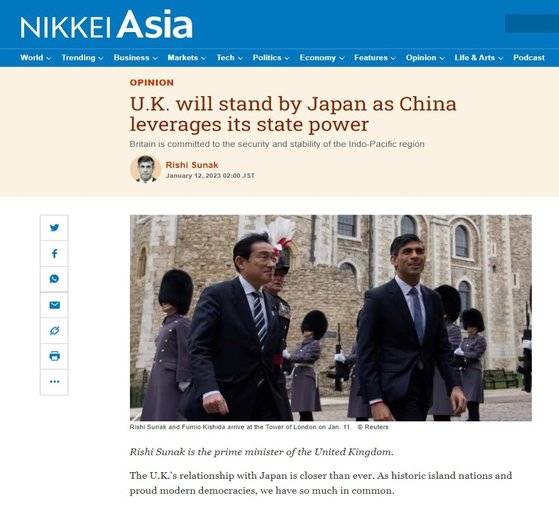The width and height of the screenshot is (559, 506).
Task: Expand the Business dropdown menu
Action: (135, 58)
